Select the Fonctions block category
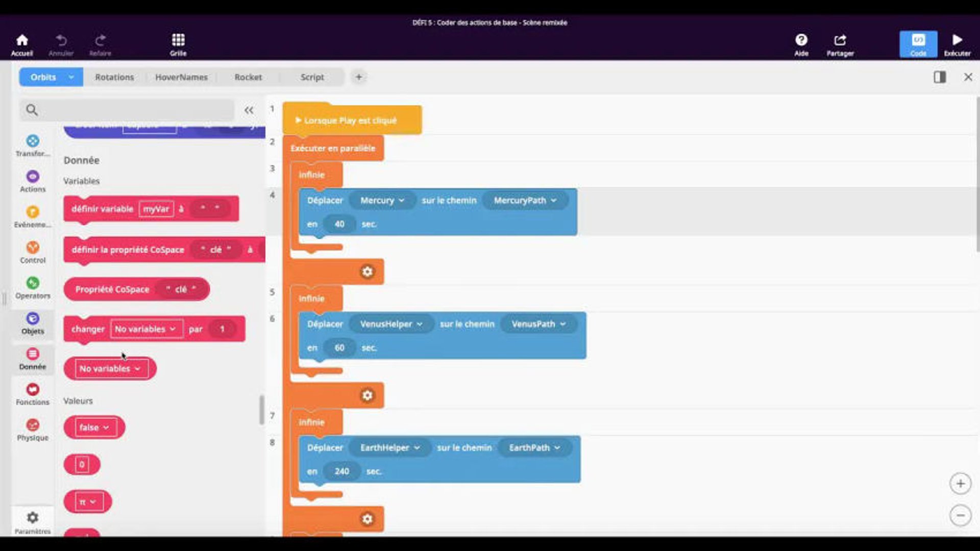The height and width of the screenshot is (551, 980). click(33, 395)
